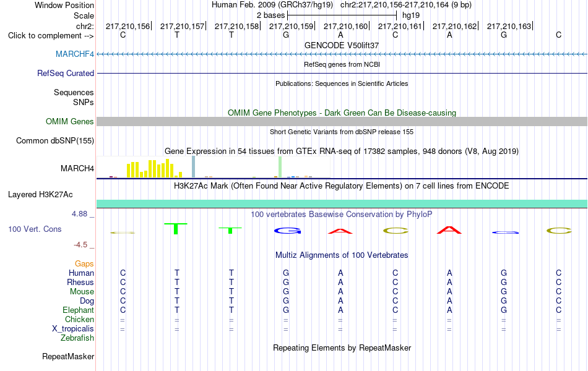
Task: Click the Dog species label
Action: [87, 301]
